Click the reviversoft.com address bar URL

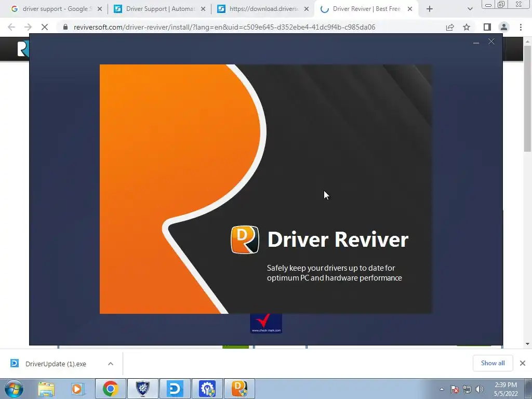pos(224,27)
